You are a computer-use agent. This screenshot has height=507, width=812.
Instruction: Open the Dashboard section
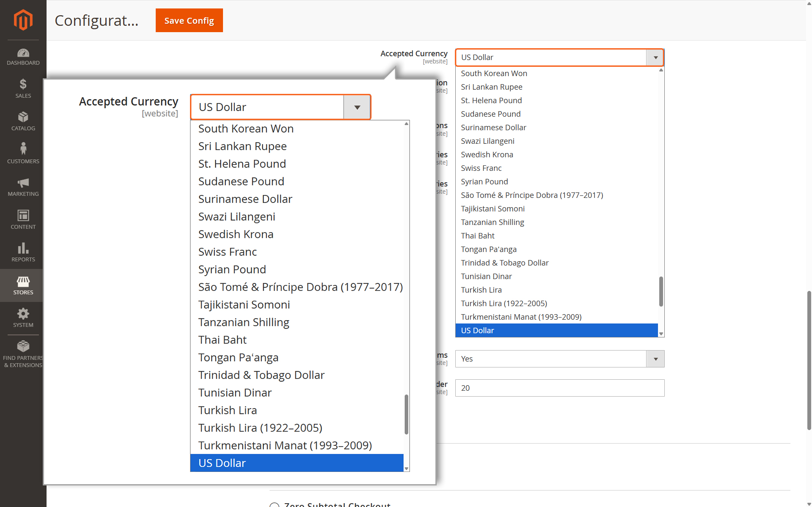(x=23, y=57)
